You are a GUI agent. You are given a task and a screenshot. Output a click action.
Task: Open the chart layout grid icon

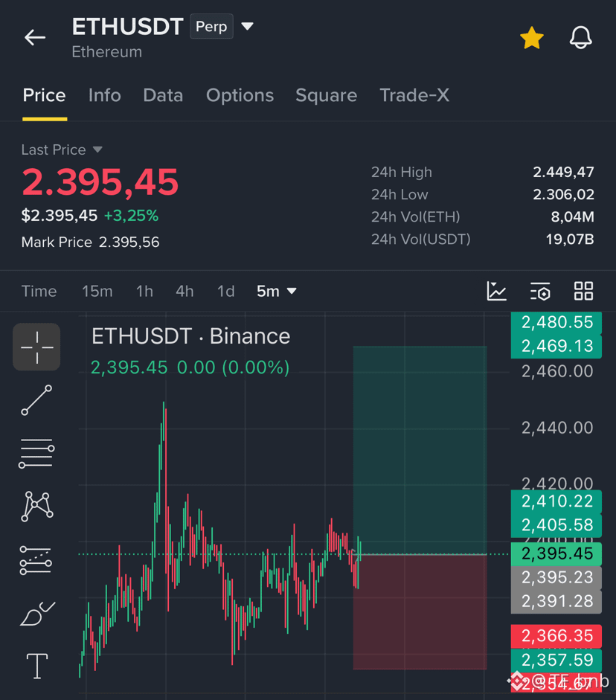click(x=583, y=291)
